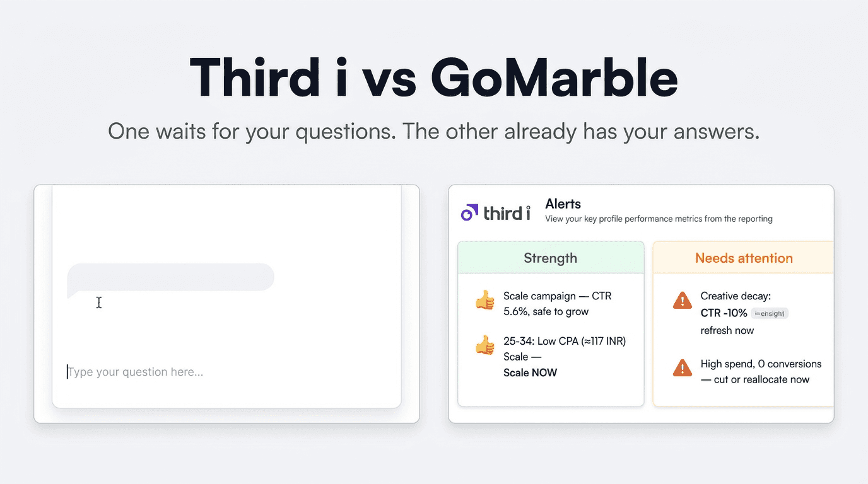Select the small gray badge after CTR -10%
868x484 pixels.
[x=770, y=313]
